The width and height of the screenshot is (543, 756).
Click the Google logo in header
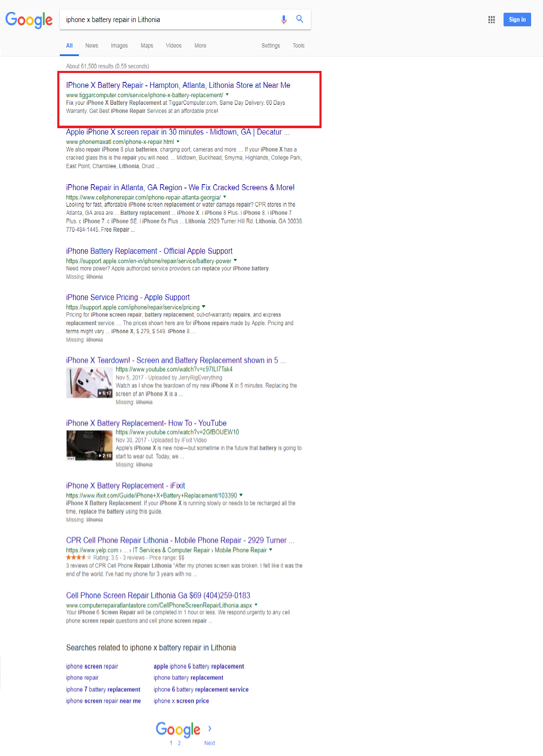point(29,20)
